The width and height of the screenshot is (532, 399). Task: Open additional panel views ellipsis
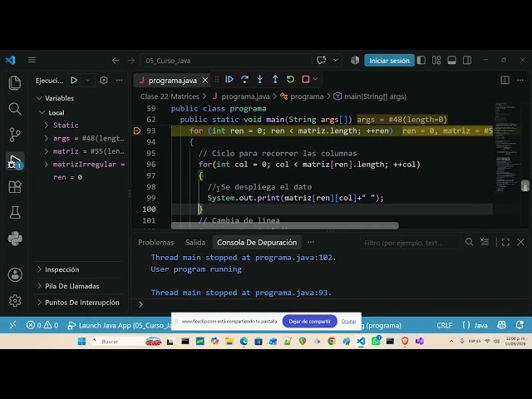(x=311, y=242)
